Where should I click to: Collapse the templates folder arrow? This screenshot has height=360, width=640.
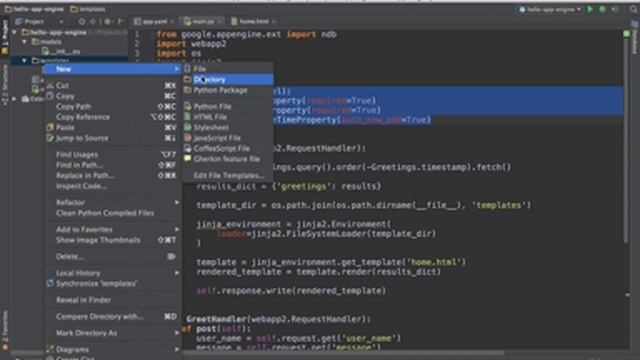pyautogui.click(x=24, y=61)
